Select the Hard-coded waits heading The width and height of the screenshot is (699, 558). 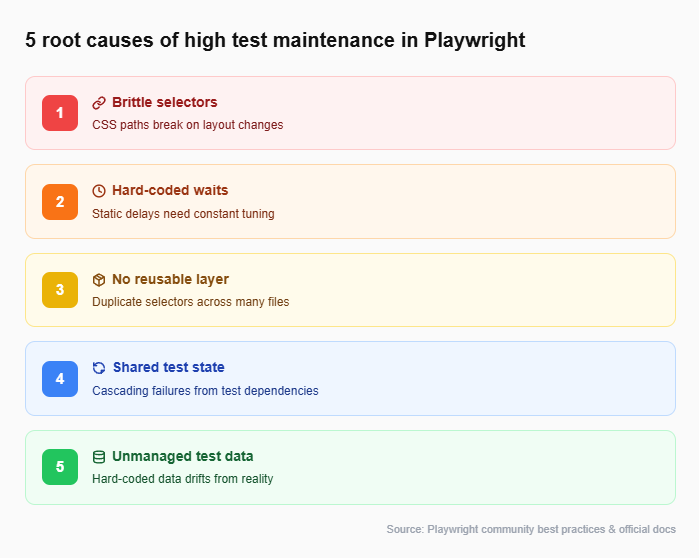(x=170, y=190)
